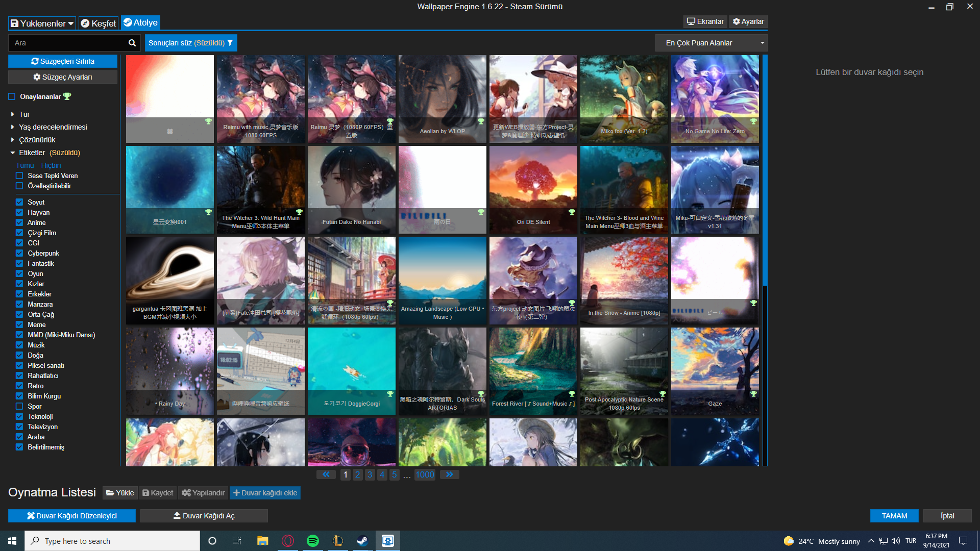Deselect all tags with Hiçbiri link
980x551 pixels.
[51, 165]
